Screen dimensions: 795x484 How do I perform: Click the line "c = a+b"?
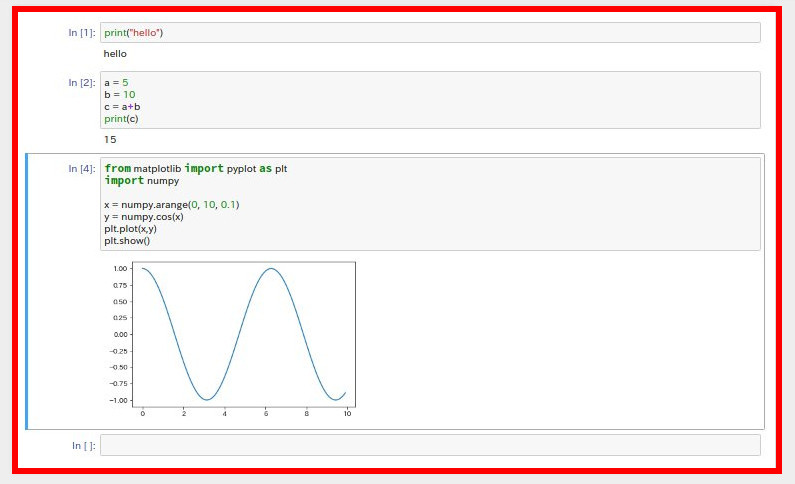click(x=122, y=107)
